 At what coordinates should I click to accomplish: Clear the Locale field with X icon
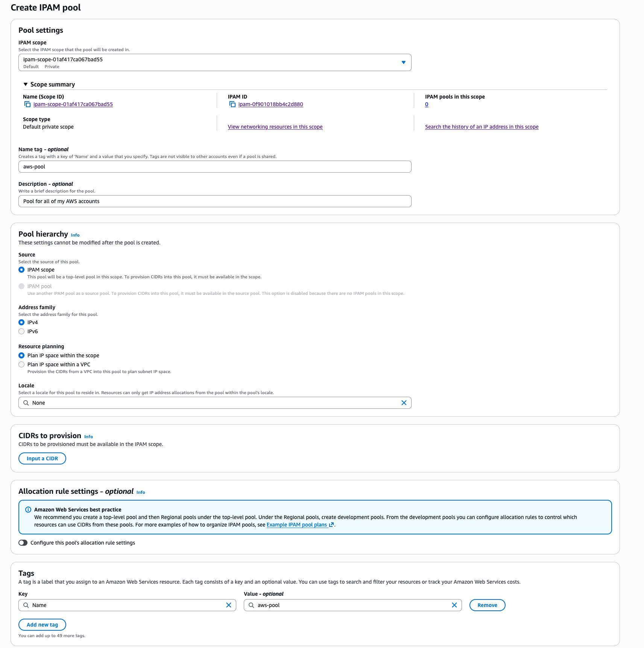pyautogui.click(x=404, y=403)
